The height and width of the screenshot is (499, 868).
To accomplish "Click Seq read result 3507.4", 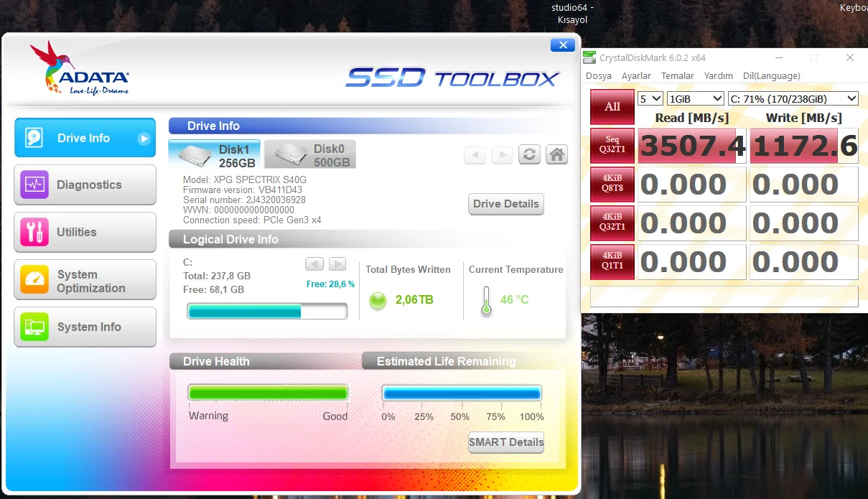I will point(691,146).
